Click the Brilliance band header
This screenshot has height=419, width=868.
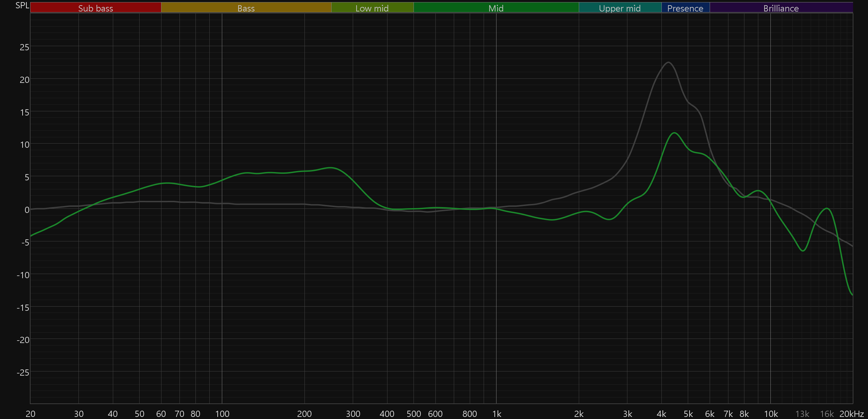click(781, 8)
